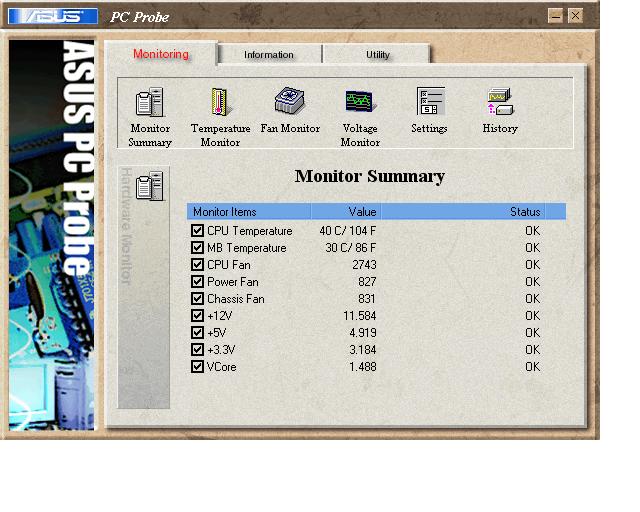Uncheck the +12V checkbox
Image resolution: width=640 pixels, height=512 pixels.
point(197,316)
